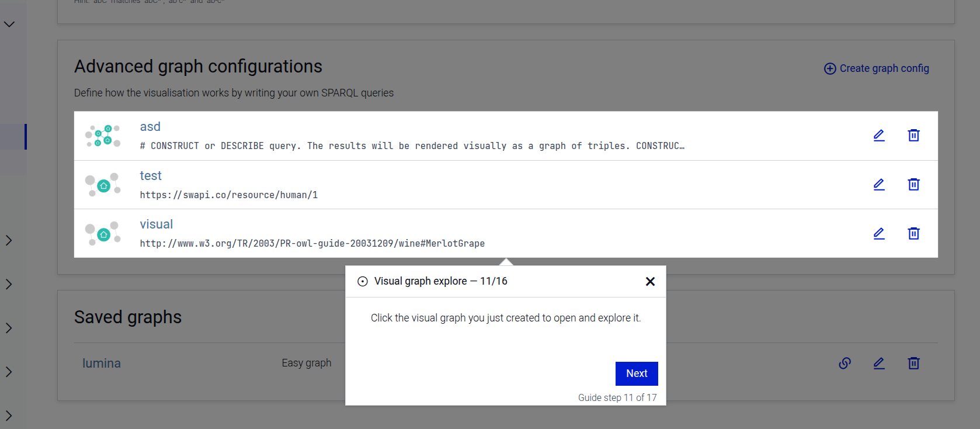This screenshot has height=429, width=980.
Task: Delete the asd graph configuration
Action: click(x=913, y=136)
